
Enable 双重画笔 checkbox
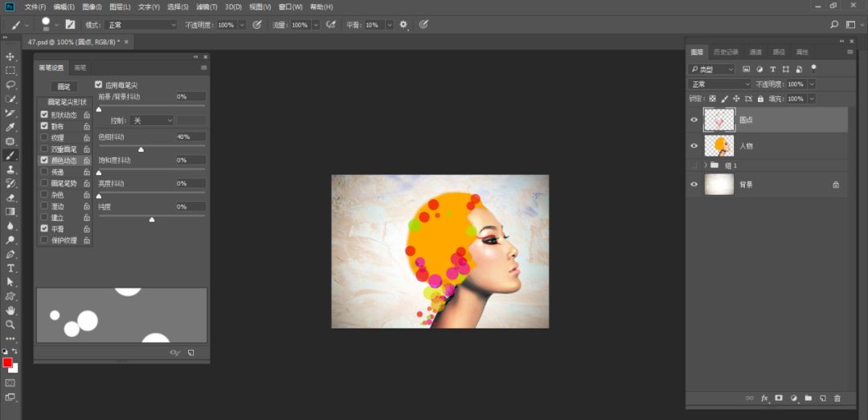44,149
